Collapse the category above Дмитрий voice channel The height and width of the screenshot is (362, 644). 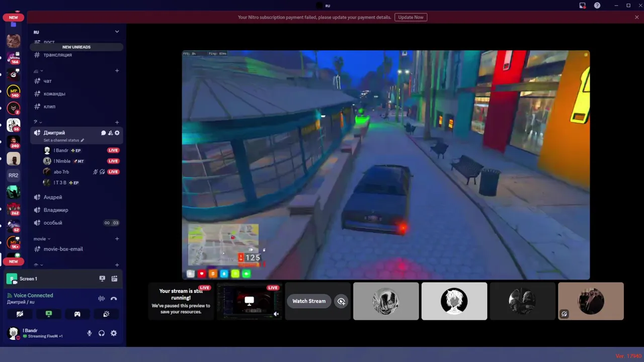(38, 122)
